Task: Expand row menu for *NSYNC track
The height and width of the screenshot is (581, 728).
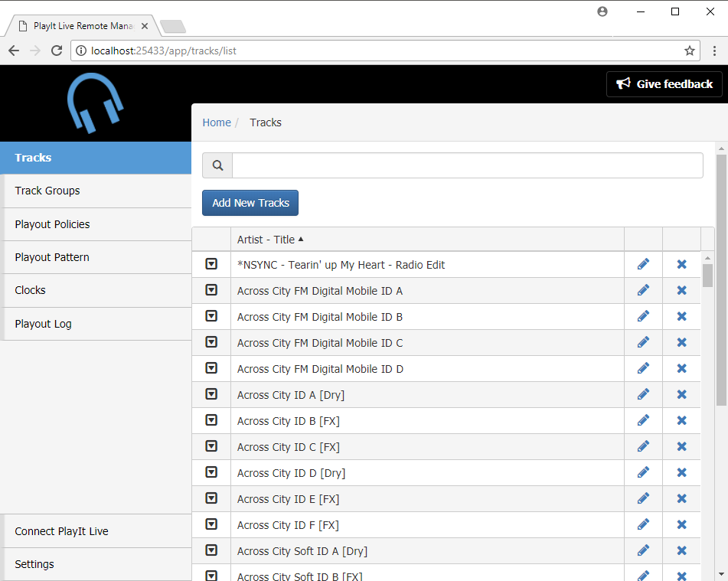Action: click(x=211, y=264)
